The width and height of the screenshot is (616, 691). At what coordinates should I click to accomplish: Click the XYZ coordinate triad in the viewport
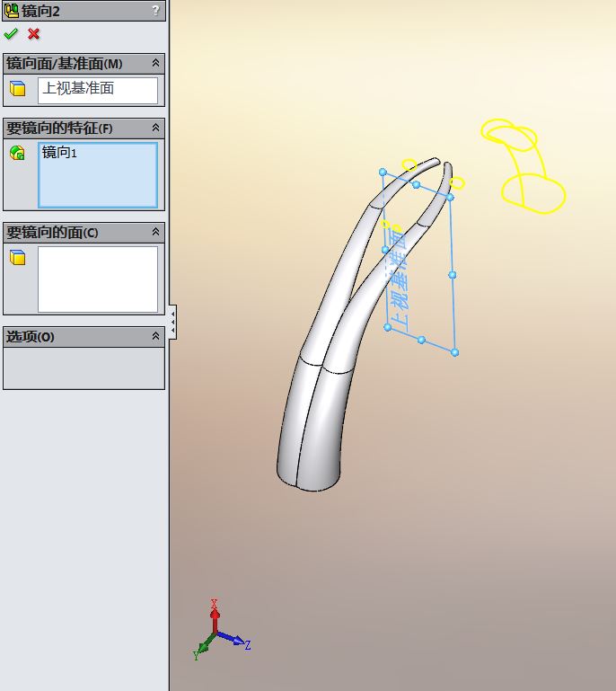coord(216,633)
